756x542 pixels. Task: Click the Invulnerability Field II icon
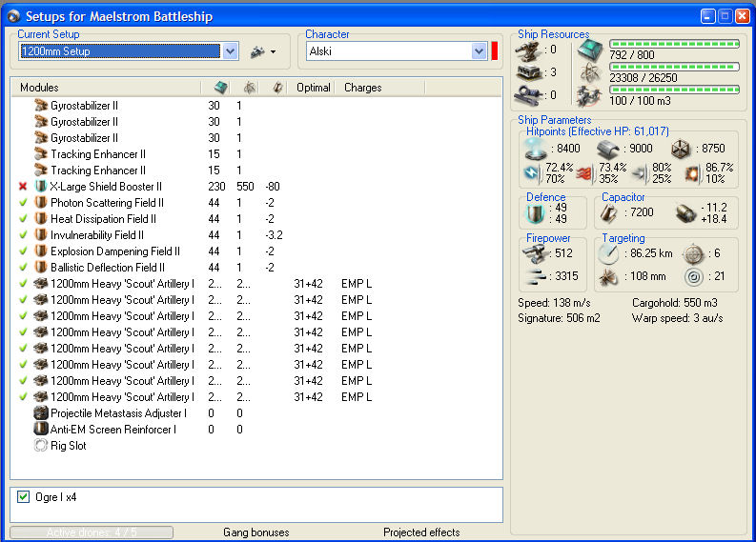pos(41,235)
